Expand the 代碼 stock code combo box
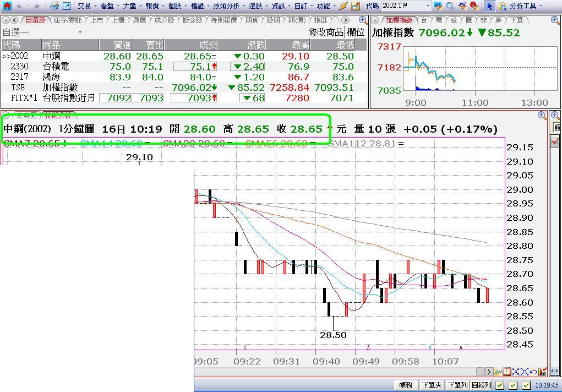This screenshot has width=562, height=392. point(428,6)
